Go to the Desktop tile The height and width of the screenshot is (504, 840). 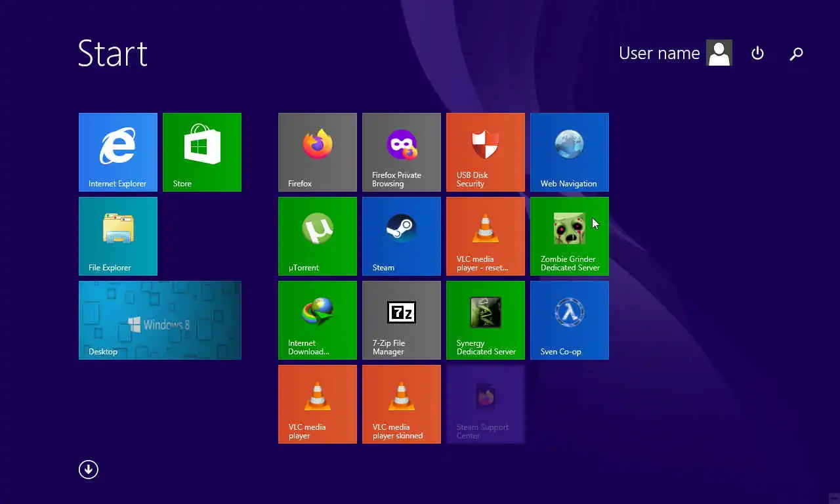coord(160,320)
